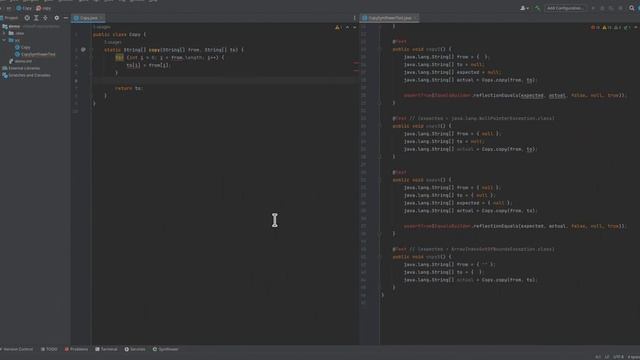Open the Version Control tool window
This screenshot has height=360, width=640.
[x=16, y=349]
